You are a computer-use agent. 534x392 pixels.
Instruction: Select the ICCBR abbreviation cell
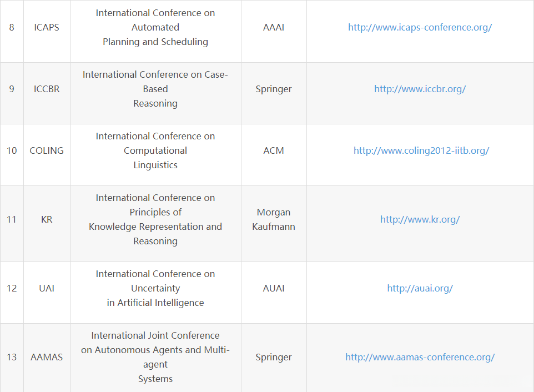coord(47,89)
